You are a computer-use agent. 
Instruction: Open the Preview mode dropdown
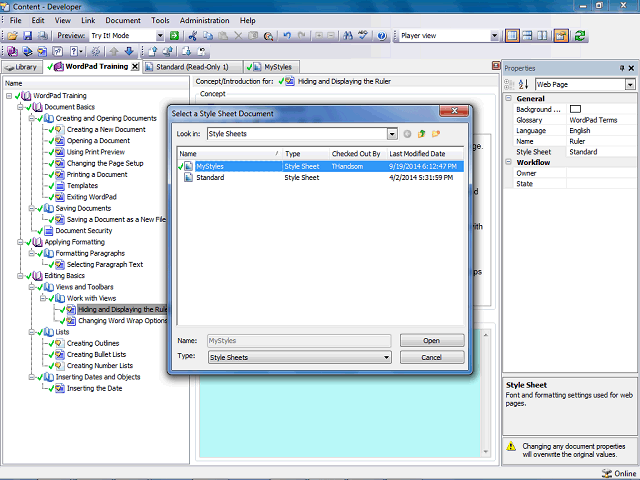160,36
